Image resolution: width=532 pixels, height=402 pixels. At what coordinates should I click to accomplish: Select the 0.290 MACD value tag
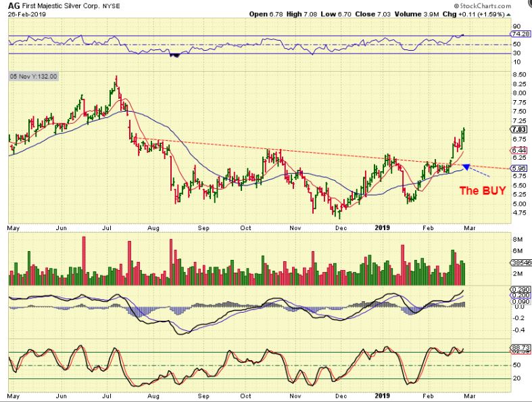[x=521, y=290]
